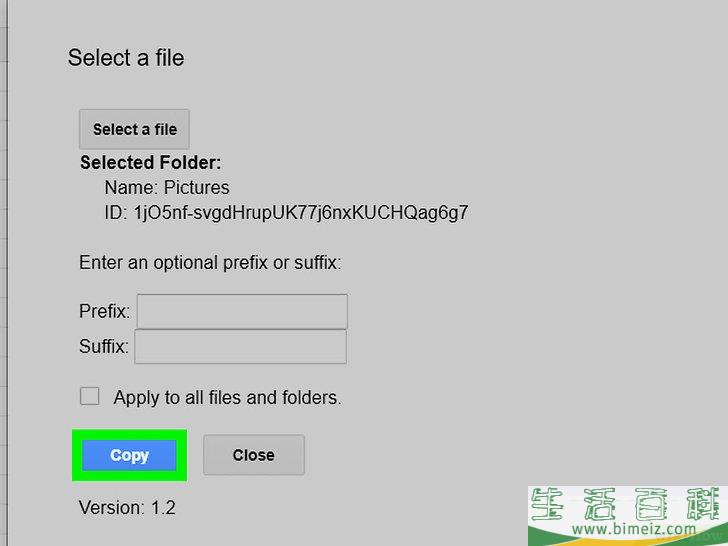
Task: Click the www.bimeiz.com watermark URL
Action: point(621,530)
